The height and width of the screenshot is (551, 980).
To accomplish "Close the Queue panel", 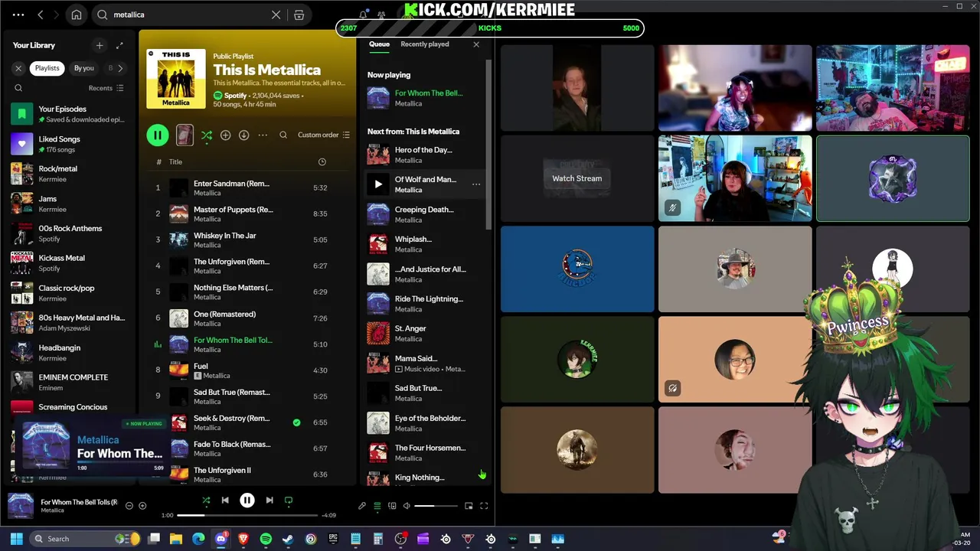I will pos(476,44).
